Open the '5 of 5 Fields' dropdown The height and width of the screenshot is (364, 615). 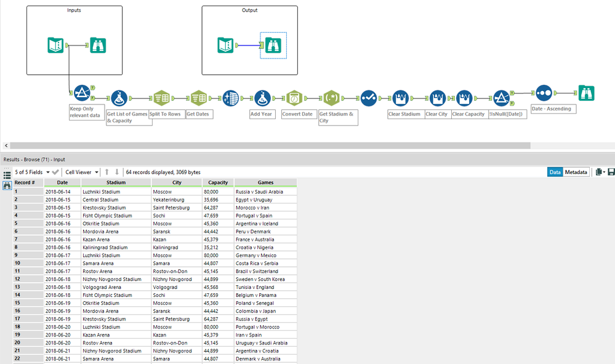coord(32,172)
